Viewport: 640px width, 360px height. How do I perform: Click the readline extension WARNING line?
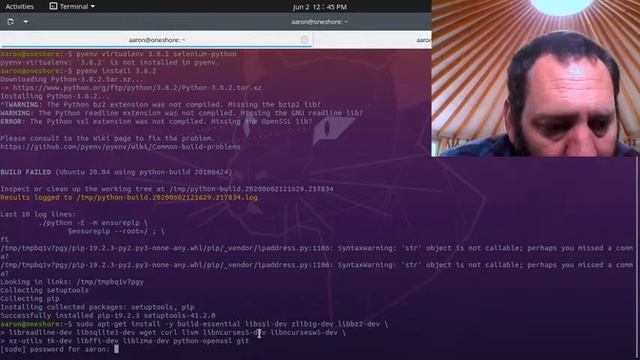click(x=182, y=113)
